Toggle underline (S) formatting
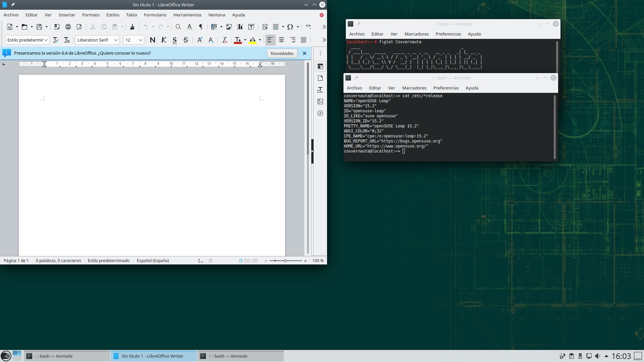Viewport: 644px width, 362px height. tap(175, 40)
